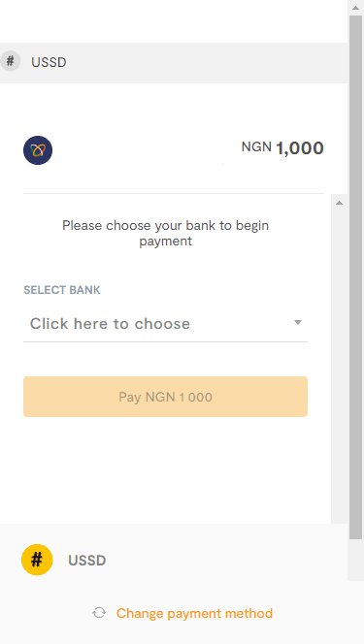
Task: Click the outer scrollbar thumb
Action: coord(355,277)
